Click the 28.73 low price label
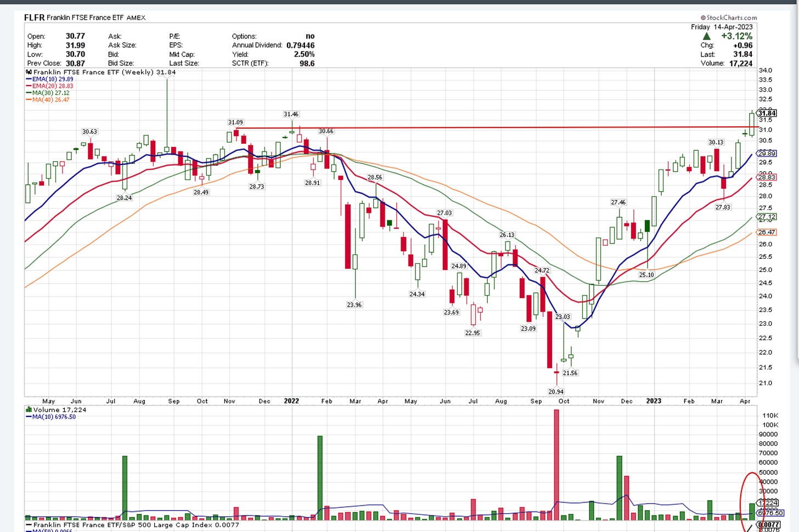The height and width of the screenshot is (532, 799). pos(256,187)
